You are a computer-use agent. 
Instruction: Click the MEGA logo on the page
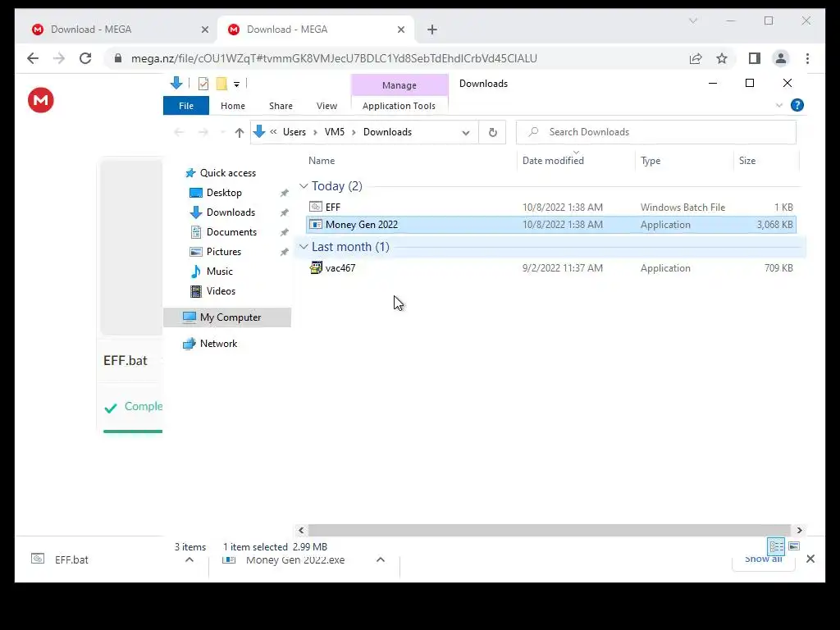tap(41, 100)
